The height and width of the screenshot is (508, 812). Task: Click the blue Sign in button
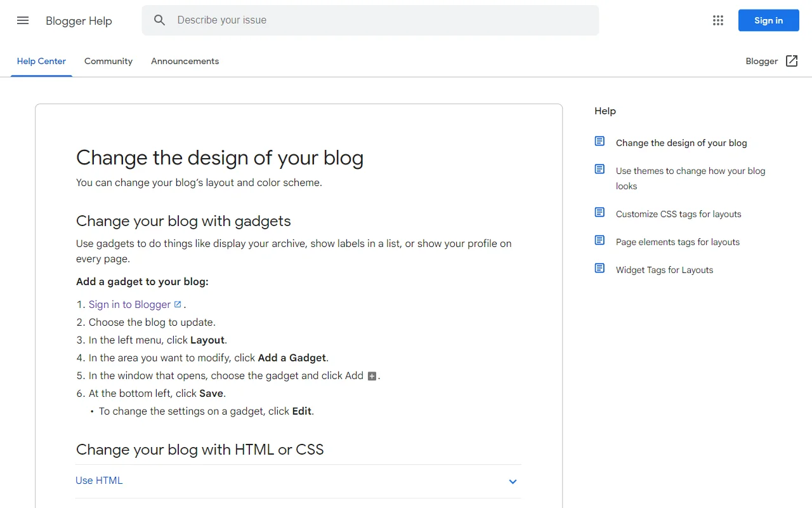click(769, 20)
